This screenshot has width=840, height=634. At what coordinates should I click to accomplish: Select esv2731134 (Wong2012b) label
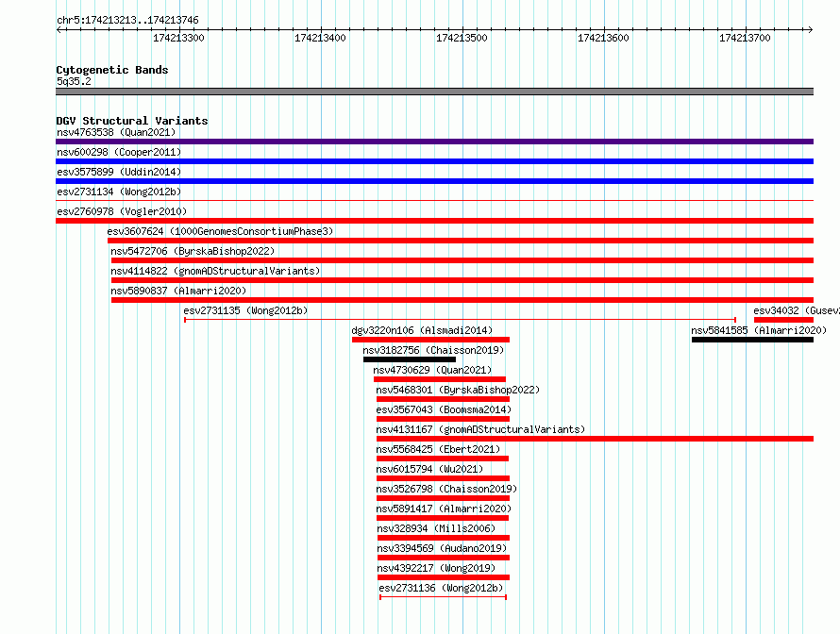pos(119,192)
